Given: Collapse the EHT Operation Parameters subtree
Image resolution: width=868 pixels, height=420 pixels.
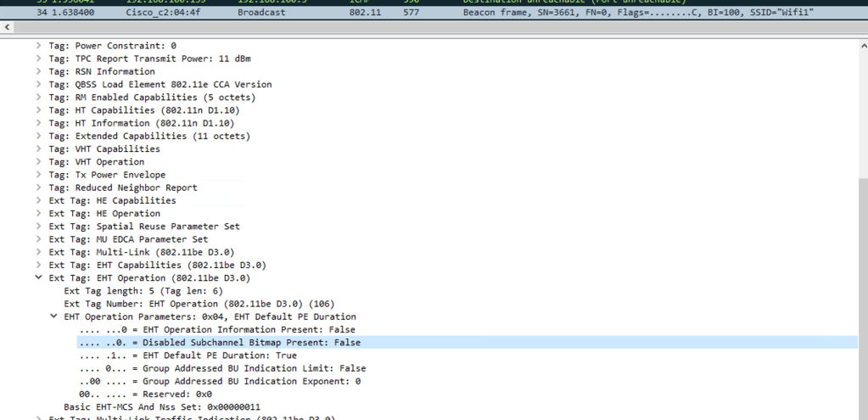Looking at the screenshot, I should pos(54,316).
